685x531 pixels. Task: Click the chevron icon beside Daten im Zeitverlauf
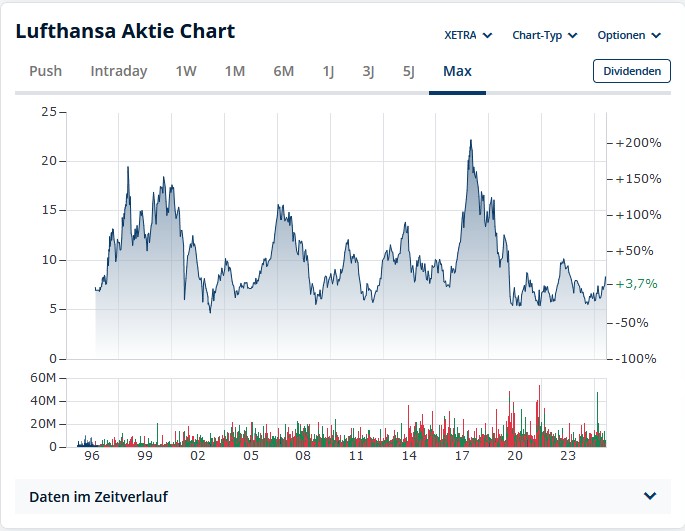(650, 496)
